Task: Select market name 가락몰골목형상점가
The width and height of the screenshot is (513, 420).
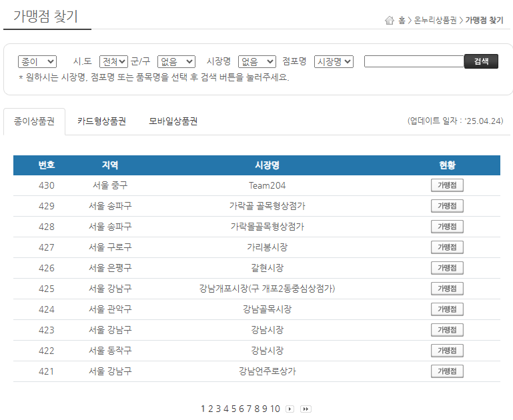Action: tap(268, 227)
